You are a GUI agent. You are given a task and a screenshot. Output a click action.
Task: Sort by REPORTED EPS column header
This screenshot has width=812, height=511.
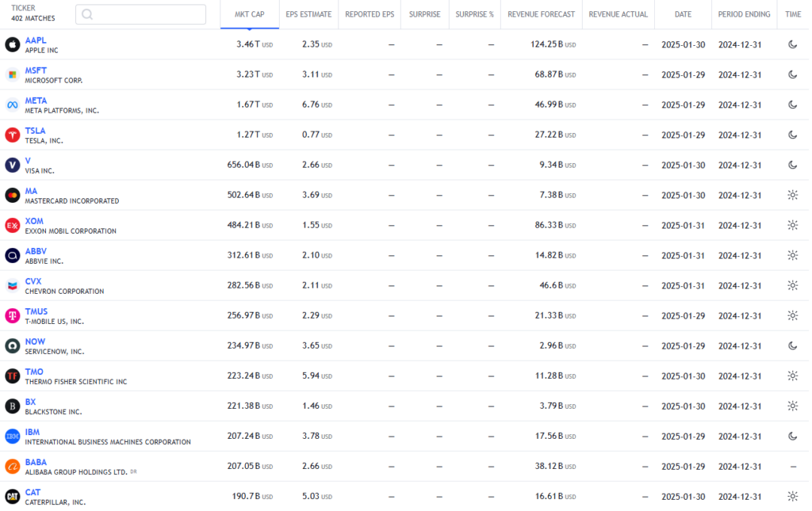(370, 14)
